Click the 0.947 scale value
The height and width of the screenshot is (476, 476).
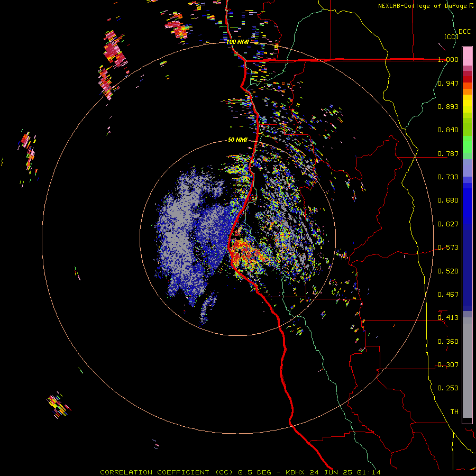pos(448,83)
